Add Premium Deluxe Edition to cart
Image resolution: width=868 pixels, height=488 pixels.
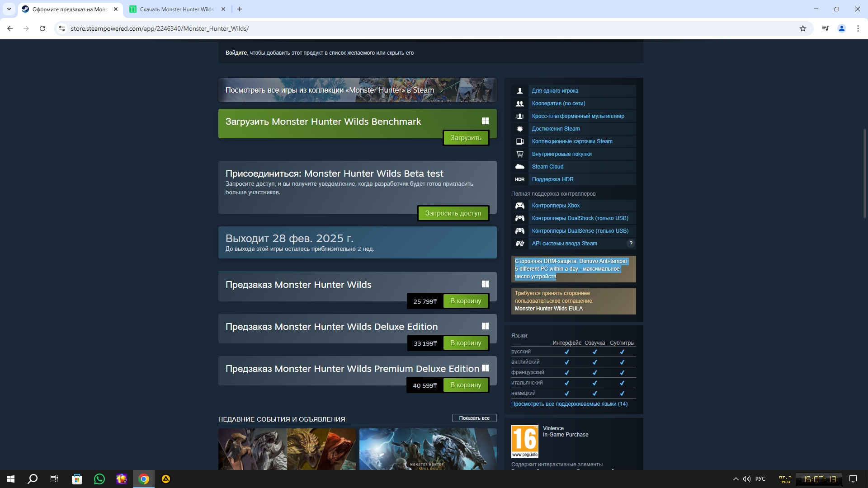click(466, 385)
